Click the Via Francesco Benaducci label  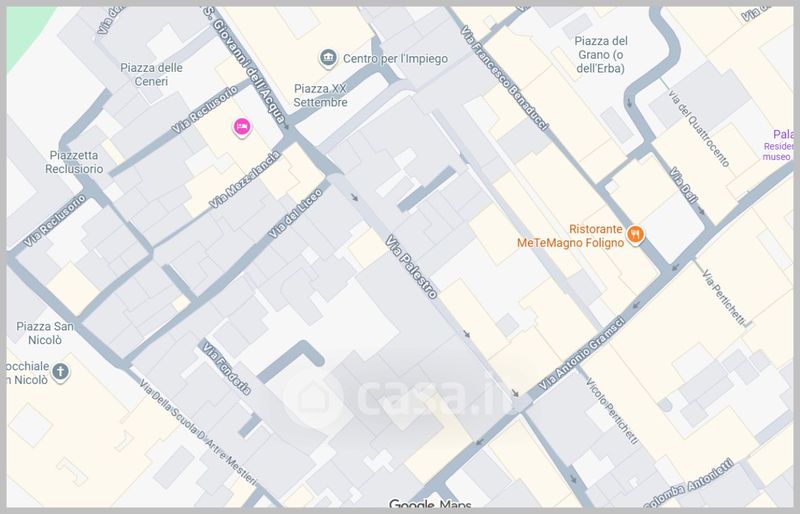pyautogui.click(x=504, y=78)
